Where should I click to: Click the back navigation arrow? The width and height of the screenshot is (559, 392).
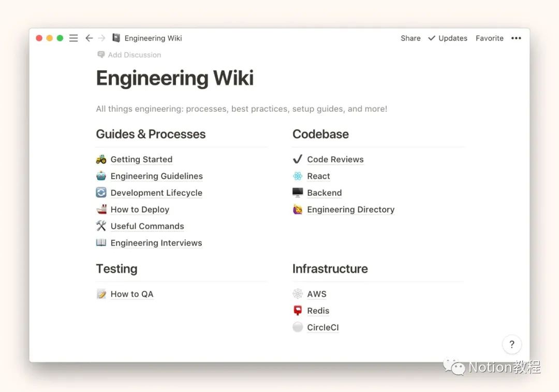89,38
